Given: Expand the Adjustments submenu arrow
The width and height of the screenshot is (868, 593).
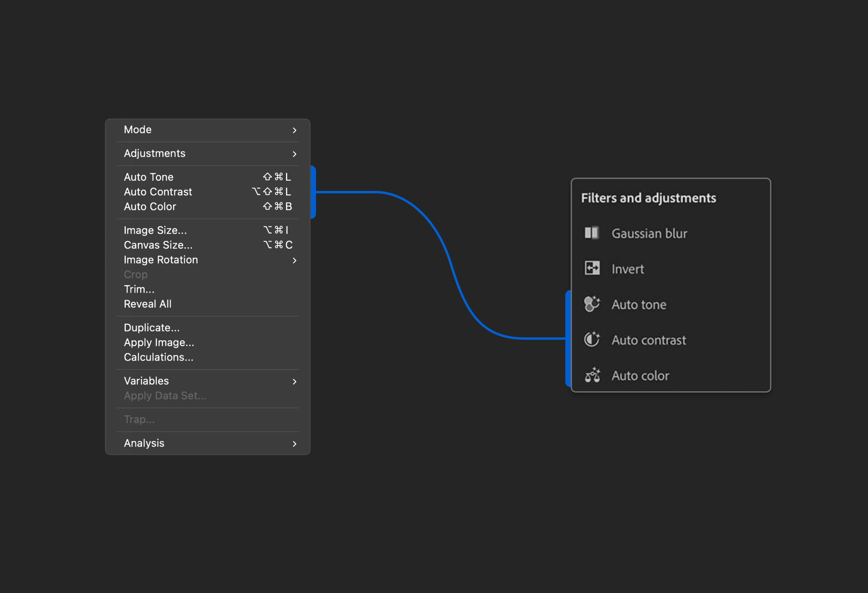Looking at the screenshot, I should click(294, 154).
